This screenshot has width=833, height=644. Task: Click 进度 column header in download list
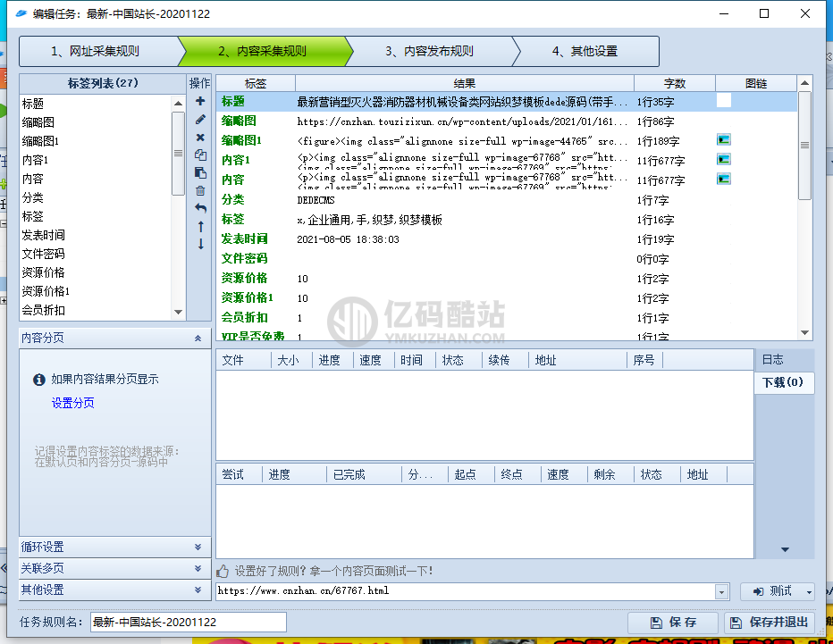(x=332, y=361)
